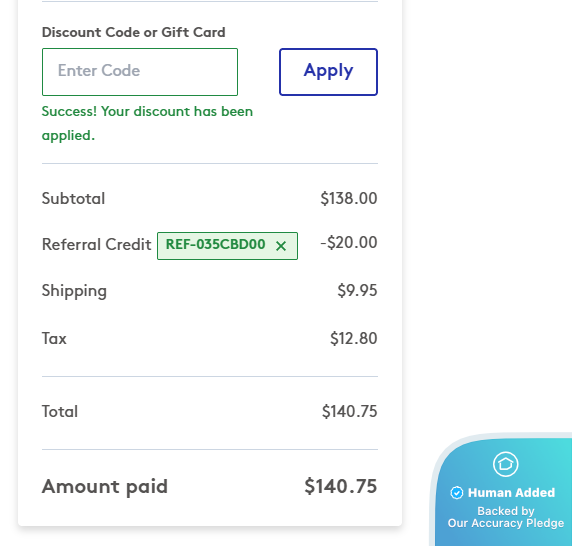Click the Tax label
The image size is (572, 546).
(54, 338)
